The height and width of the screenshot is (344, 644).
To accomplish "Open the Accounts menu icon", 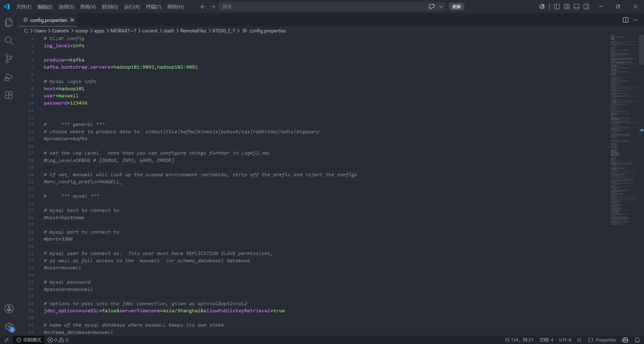I will pos(9,309).
